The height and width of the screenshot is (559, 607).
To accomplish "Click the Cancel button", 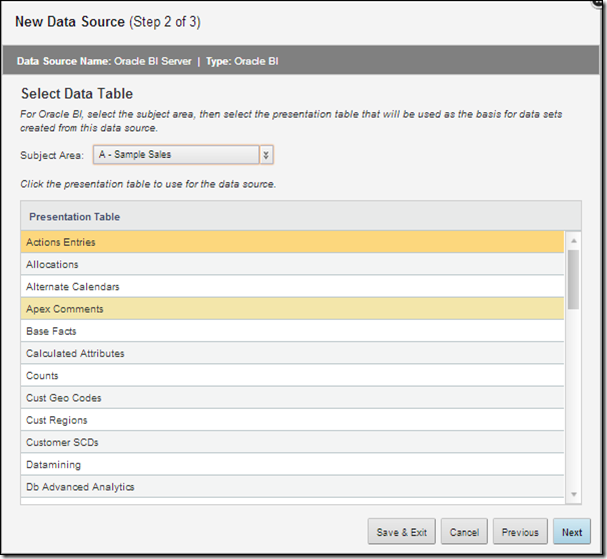I will pos(463,532).
